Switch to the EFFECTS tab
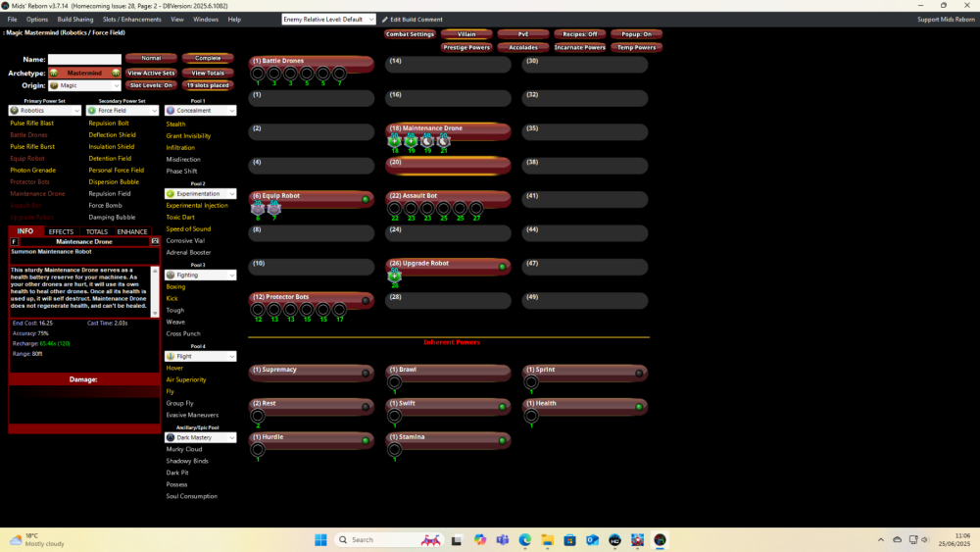 click(x=61, y=231)
